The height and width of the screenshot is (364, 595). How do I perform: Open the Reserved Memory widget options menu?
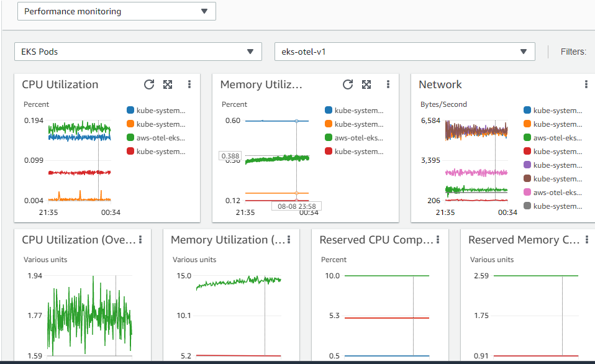pyautogui.click(x=588, y=239)
